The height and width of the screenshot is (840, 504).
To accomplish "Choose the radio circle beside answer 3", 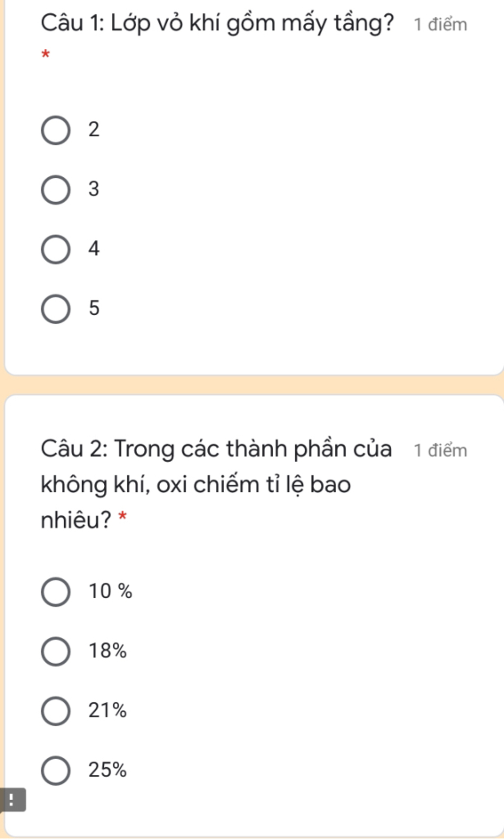I will click(x=56, y=190).
